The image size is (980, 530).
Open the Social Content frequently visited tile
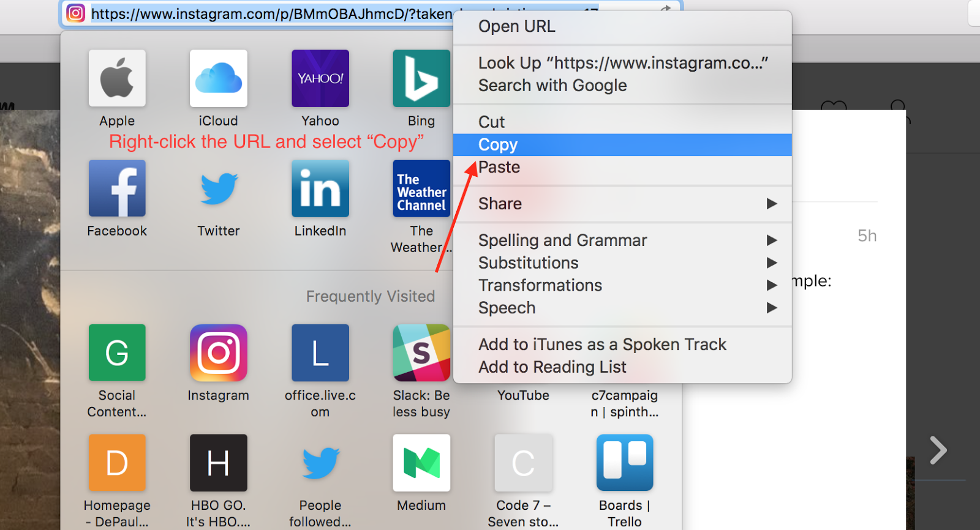(x=117, y=353)
